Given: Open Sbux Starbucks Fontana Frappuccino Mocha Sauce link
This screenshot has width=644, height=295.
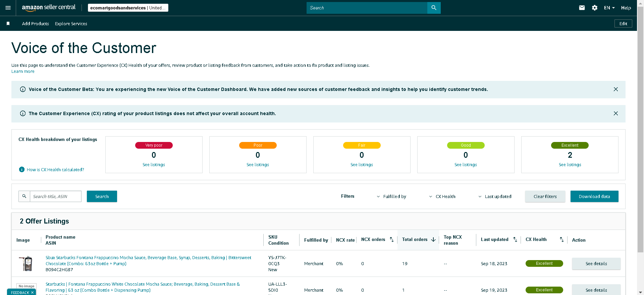Looking at the screenshot, I should [x=148, y=260].
